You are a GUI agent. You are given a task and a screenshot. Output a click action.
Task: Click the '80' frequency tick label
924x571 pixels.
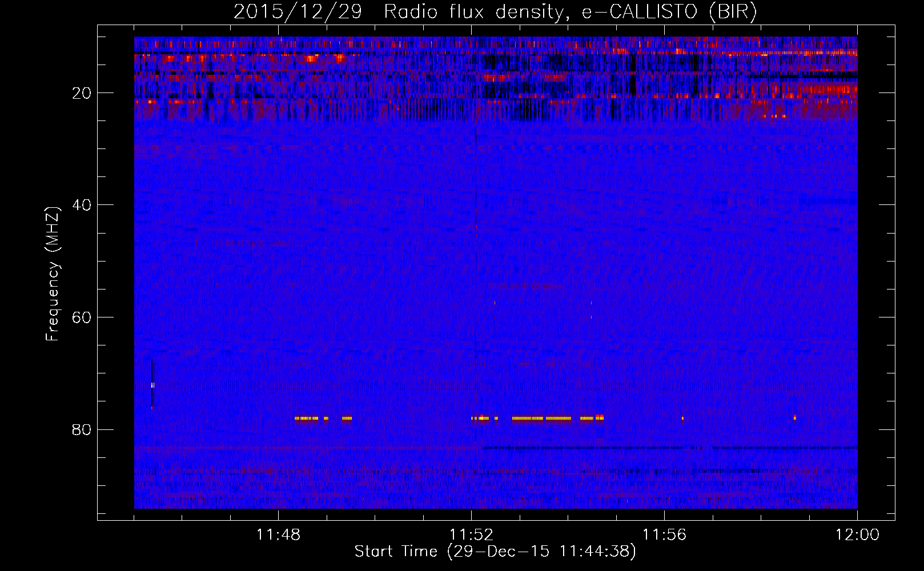[82, 429]
